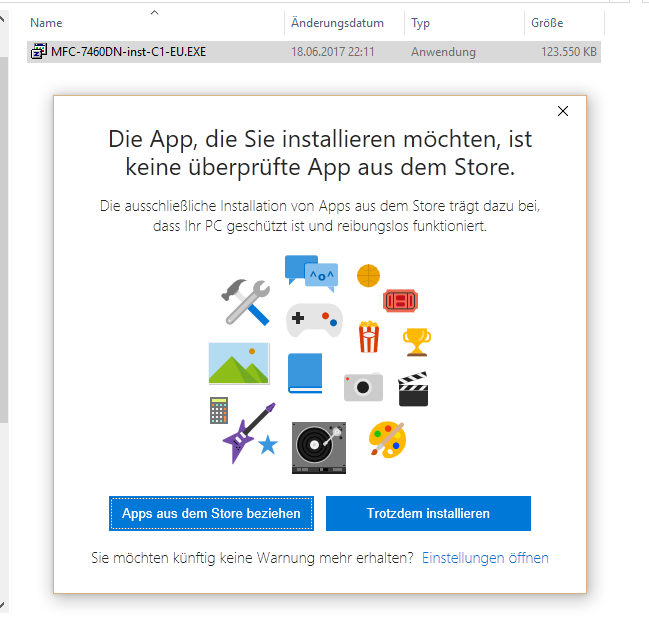The width and height of the screenshot is (649, 621).
Task: Click size cell '123.550 KB'
Action: point(569,52)
